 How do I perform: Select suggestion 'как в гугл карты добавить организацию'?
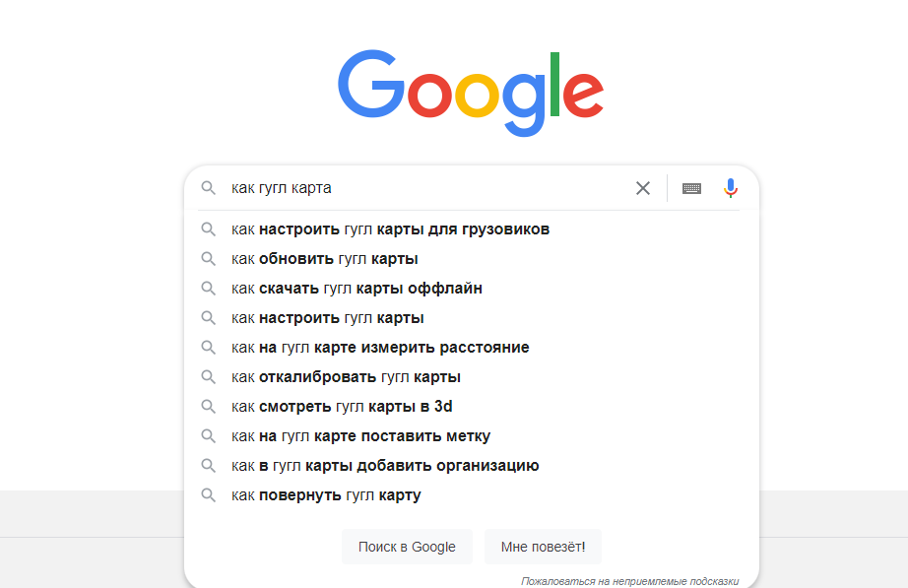coord(383,465)
